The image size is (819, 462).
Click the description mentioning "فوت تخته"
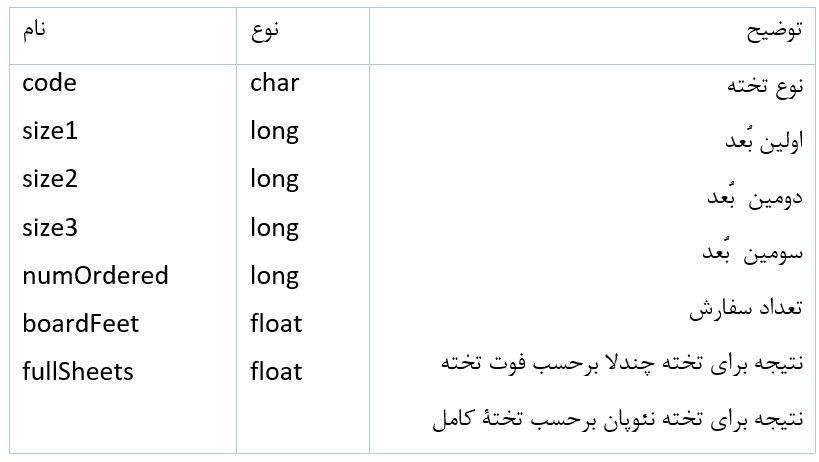coord(622,361)
